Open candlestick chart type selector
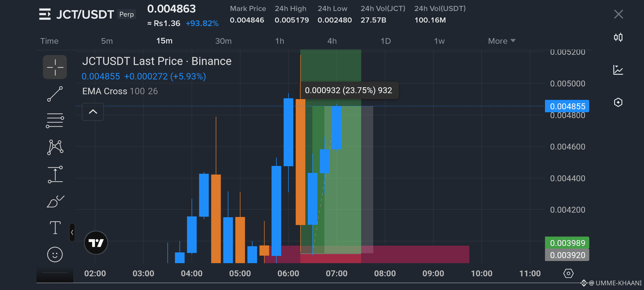Image resolution: width=644 pixels, height=290 pixels. pyautogui.click(x=618, y=37)
